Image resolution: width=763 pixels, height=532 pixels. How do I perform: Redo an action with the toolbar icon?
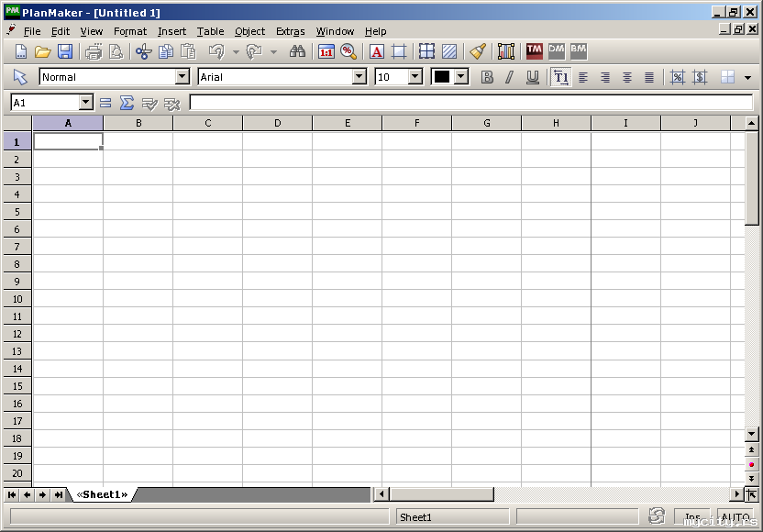pos(255,51)
